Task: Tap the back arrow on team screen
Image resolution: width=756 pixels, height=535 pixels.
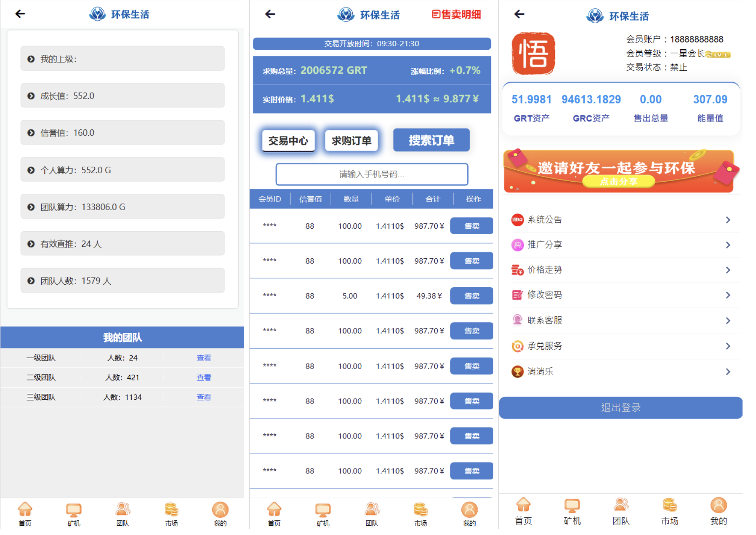Action: tap(20, 14)
